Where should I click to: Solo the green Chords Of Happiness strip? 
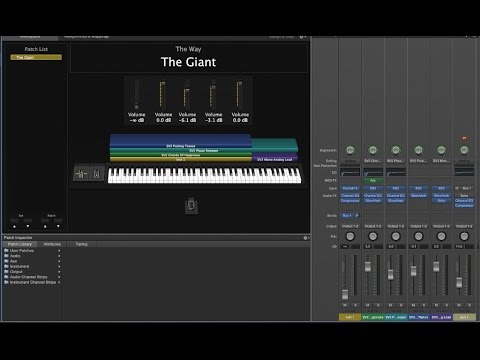click(x=378, y=305)
